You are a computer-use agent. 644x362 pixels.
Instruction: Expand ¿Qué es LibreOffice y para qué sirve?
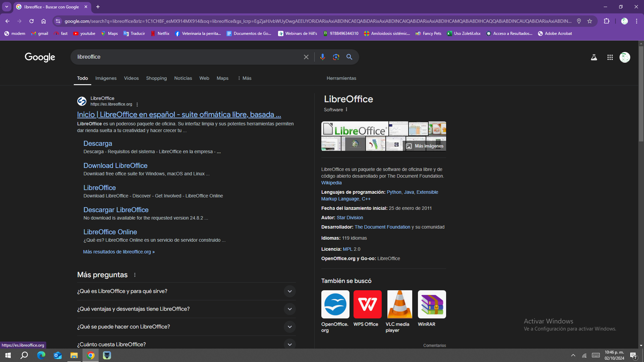tap(186, 291)
